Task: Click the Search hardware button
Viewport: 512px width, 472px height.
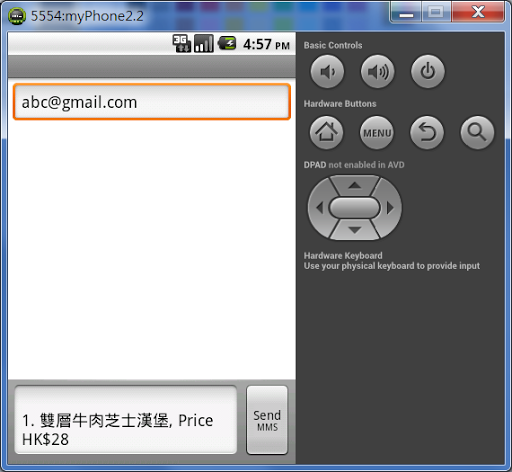Action: 477,133
